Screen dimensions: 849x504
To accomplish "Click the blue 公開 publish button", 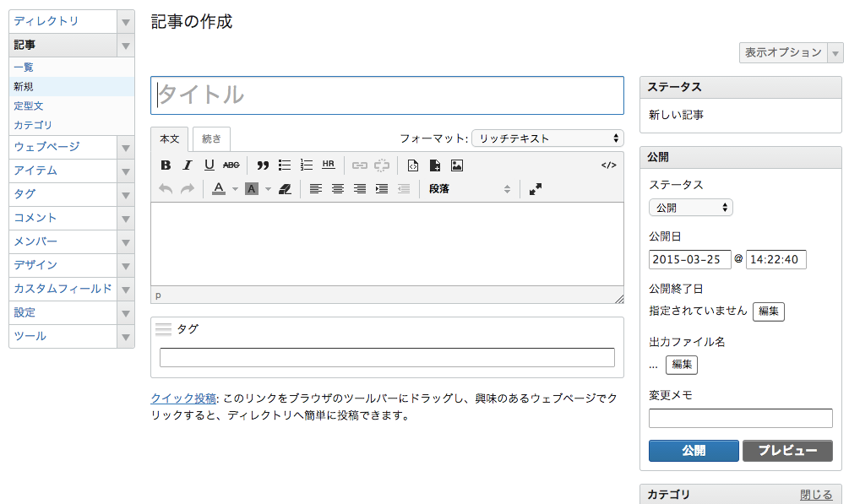I will tap(694, 451).
